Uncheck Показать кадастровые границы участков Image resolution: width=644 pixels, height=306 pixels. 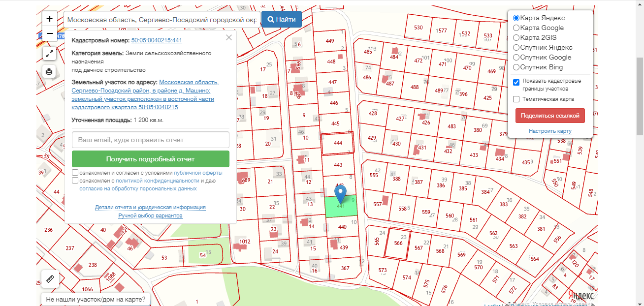coord(516,82)
